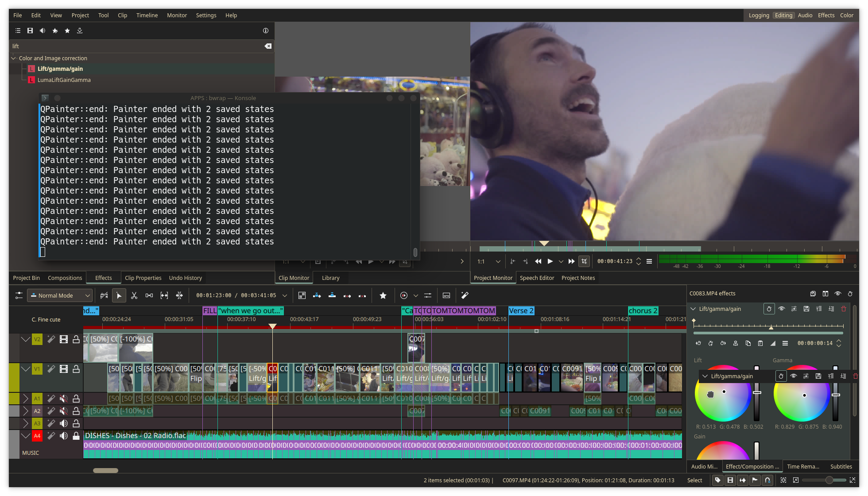The image size is (868, 496).
Task: Click the Slip tool icon
Action: (x=164, y=295)
